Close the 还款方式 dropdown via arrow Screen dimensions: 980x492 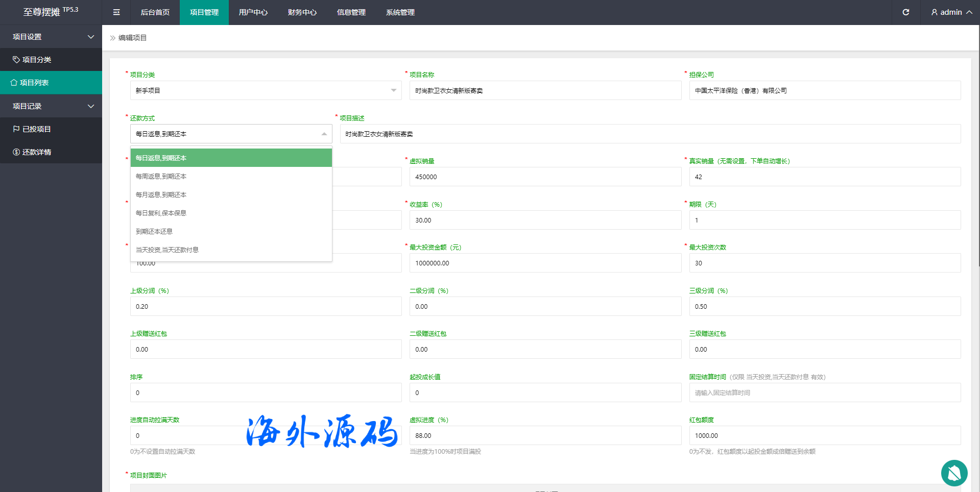click(x=324, y=134)
